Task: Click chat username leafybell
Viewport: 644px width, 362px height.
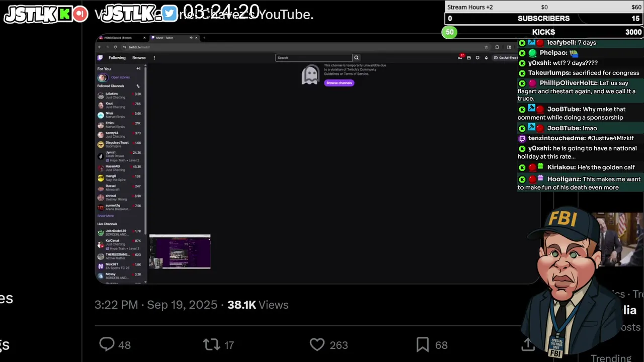Action: tap(561, 43)
